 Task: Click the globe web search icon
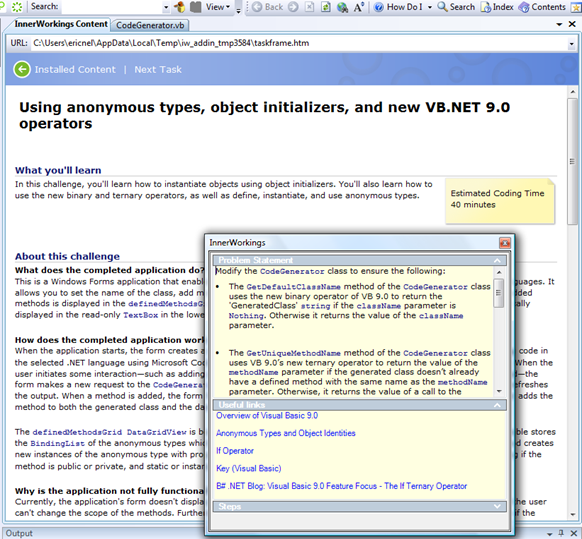pyautogui.click(x=342, y=7)
